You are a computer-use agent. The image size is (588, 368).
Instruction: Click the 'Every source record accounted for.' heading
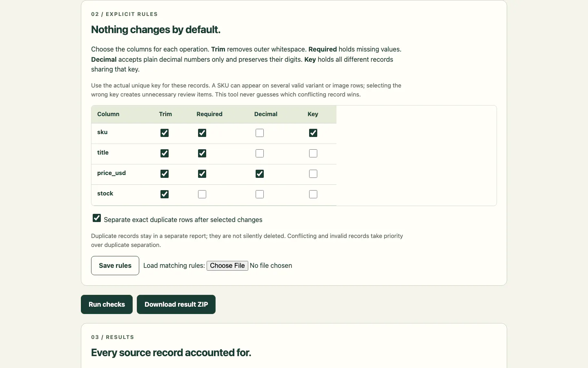(171, 352)
